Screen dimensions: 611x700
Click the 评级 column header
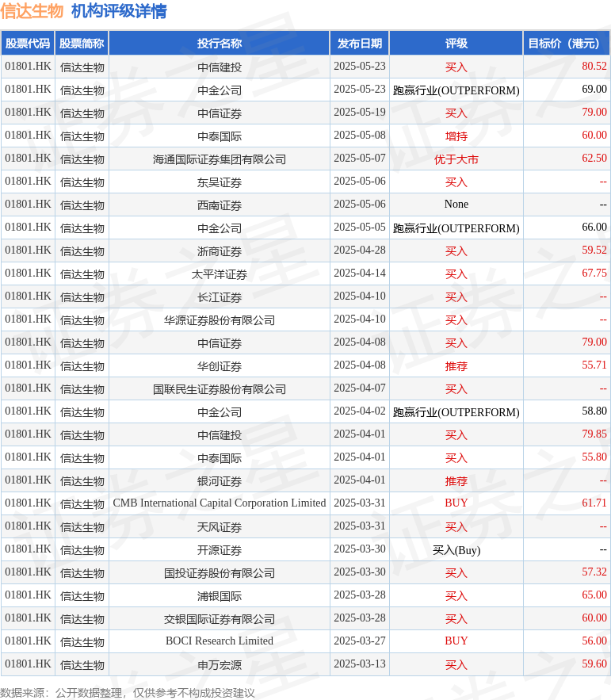click(x=456, y=44)
